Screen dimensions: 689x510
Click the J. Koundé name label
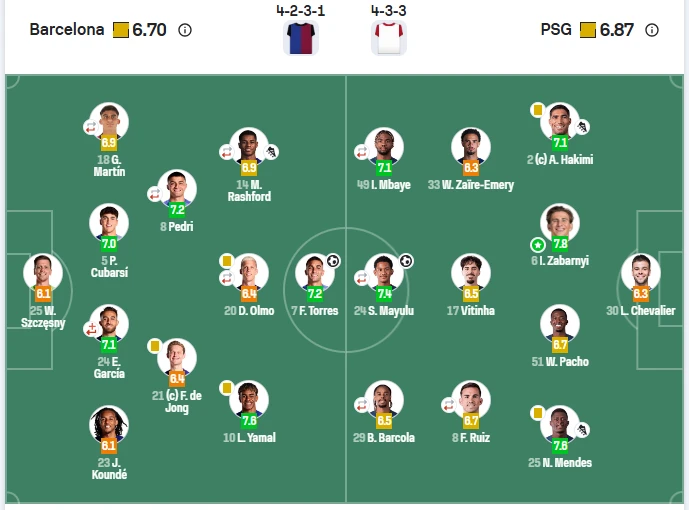[x=108, y=469]
